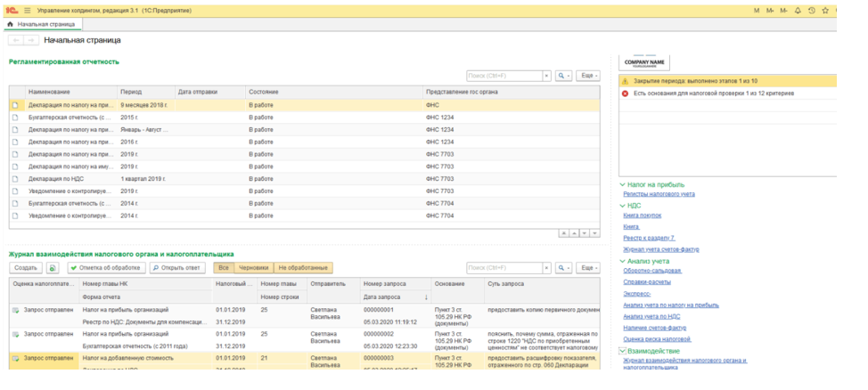Screen dimensions: 868x390
Task: Sort by Отправитель column header
Action: tap(334, 284)
